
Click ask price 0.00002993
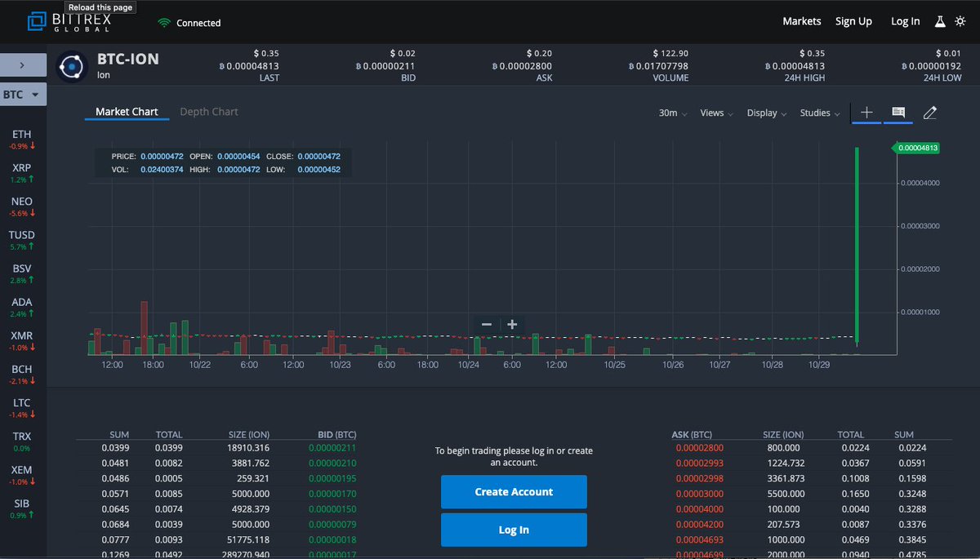pyautogui.click(x=699, y=464)
